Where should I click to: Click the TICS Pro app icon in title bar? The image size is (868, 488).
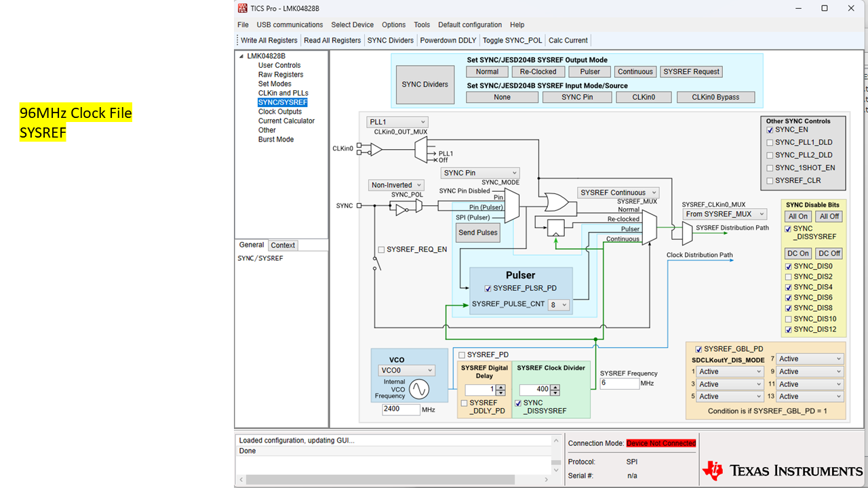[x=243, y=8]
